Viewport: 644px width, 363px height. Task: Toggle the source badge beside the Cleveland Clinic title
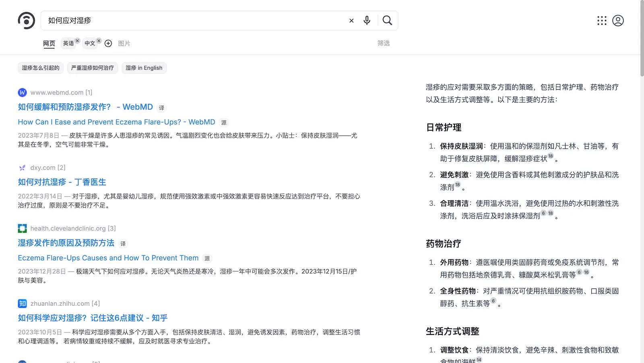tap(207, 259)
